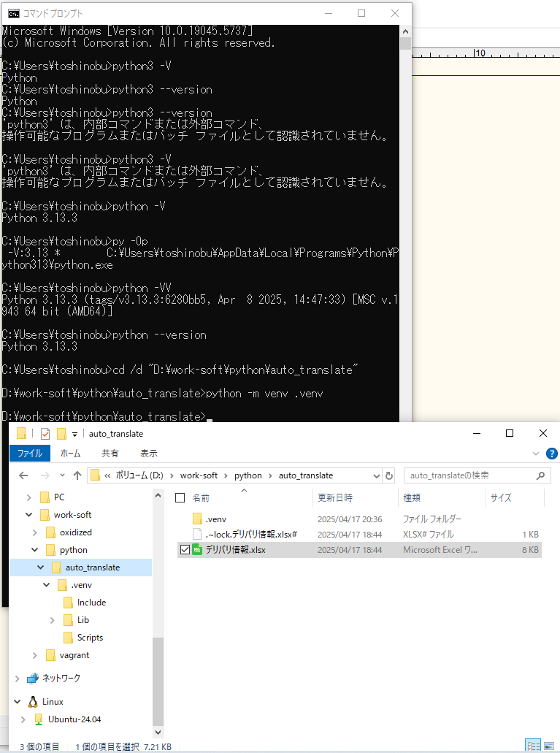Viewport: 560px width, 753px height.
Task: Open the address bar history dropdown
Action: pyautogui.click(x=377, y=476)
